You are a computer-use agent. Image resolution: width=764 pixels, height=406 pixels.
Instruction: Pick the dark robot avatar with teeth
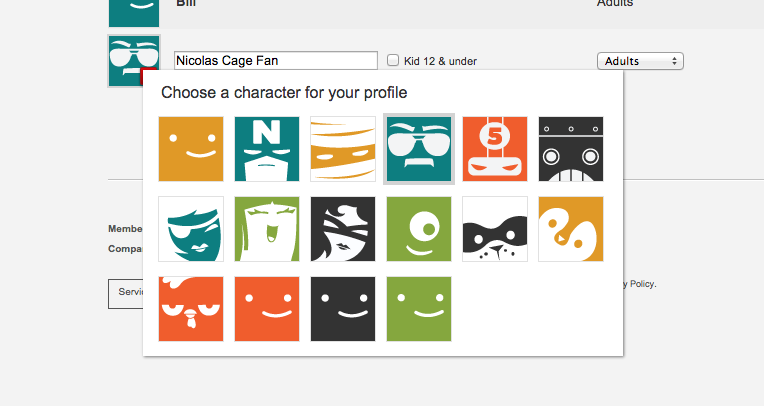571,149
